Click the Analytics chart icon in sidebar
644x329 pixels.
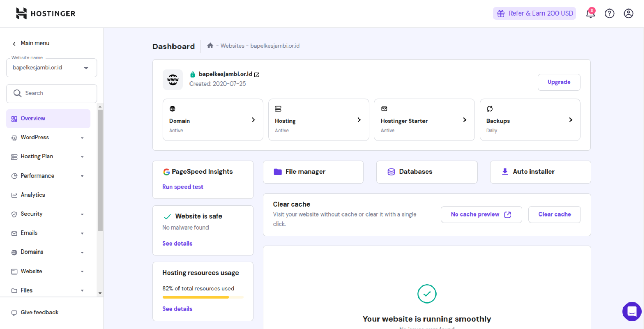pyautogui.click(x=14, y=195)
